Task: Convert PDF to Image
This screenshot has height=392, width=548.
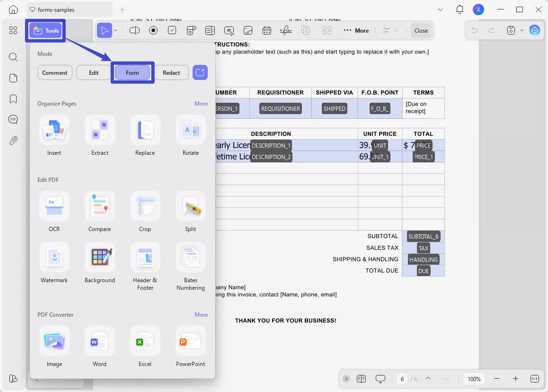Action: point(54,347)
